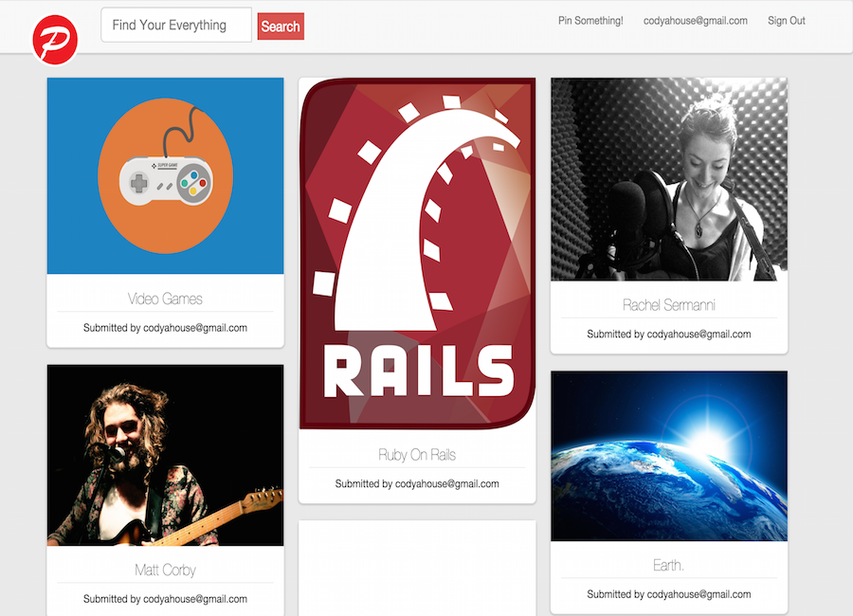Image resolution: width=853 pixels, height=616 pixels.
Task: Open the codyahouse@gmail.com account link in navbar
Action: (695, 21)
